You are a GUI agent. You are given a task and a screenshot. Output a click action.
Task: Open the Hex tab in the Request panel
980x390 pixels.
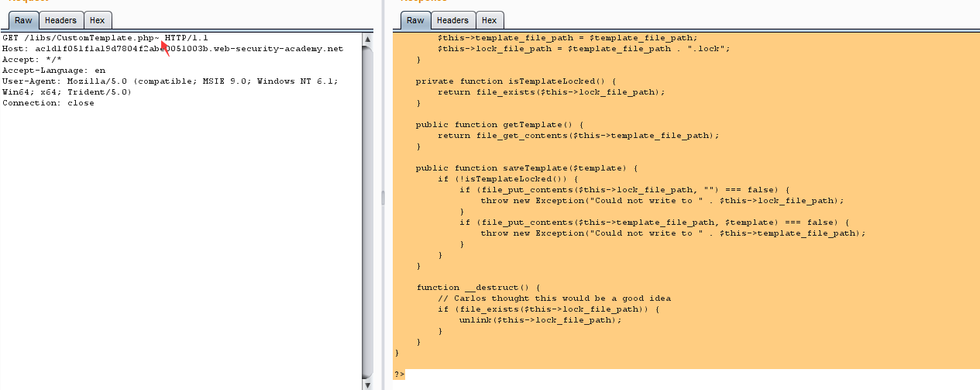click(x=97, y=20)
